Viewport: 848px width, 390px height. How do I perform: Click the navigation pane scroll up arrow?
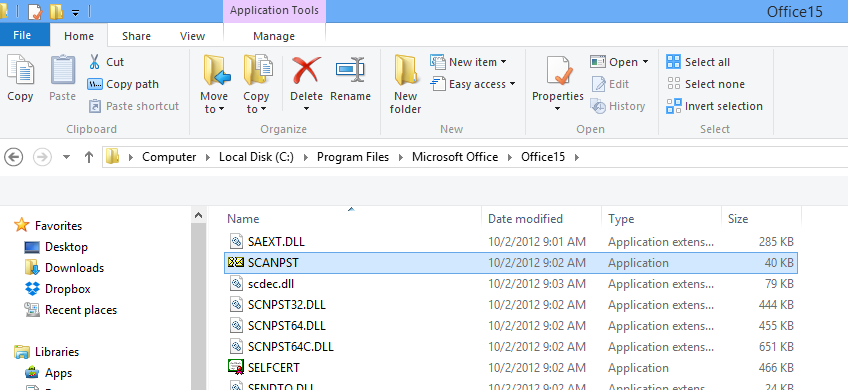pyautogui.click(x=198, y=215)
